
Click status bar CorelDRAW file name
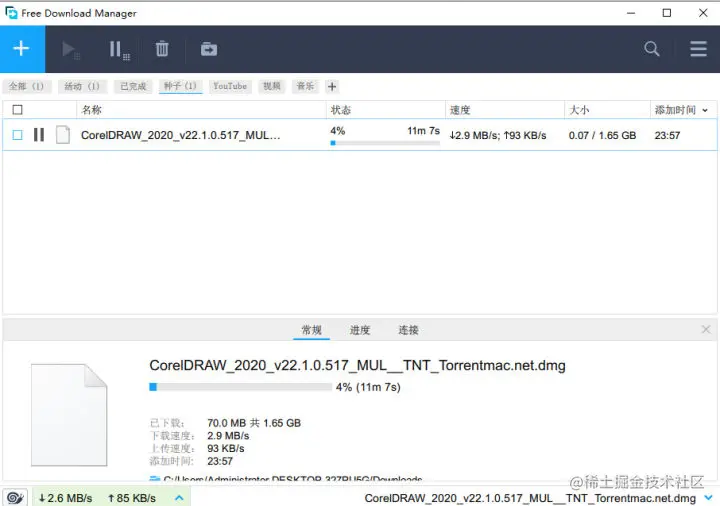[x=530, y=498]
